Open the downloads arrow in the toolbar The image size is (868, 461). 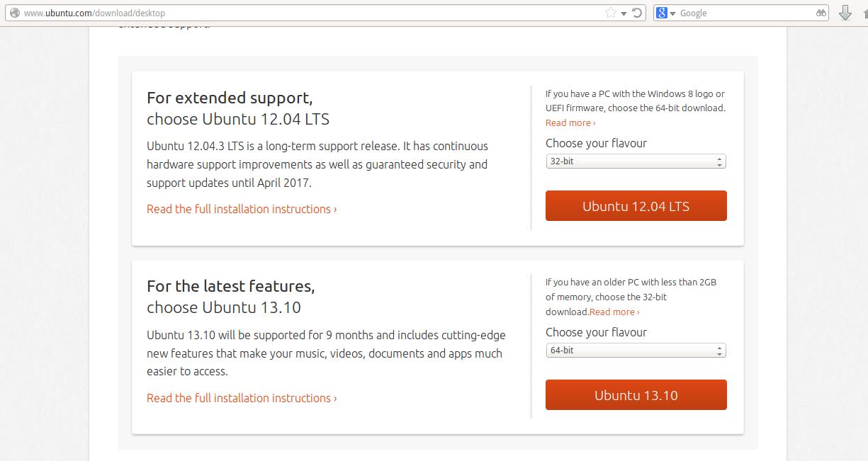(845, 13)
